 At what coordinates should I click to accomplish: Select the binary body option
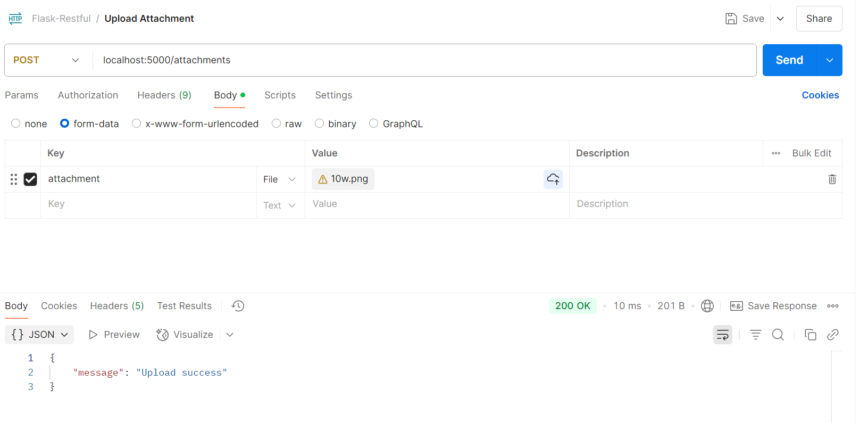click(320, 123)
